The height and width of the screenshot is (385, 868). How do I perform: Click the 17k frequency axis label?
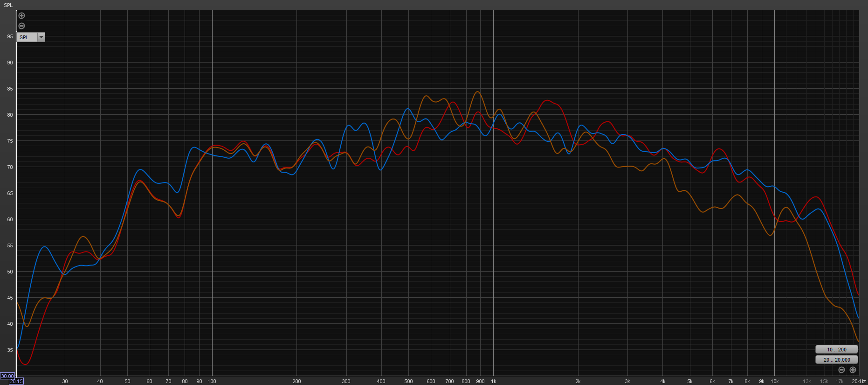coord(839,382)
